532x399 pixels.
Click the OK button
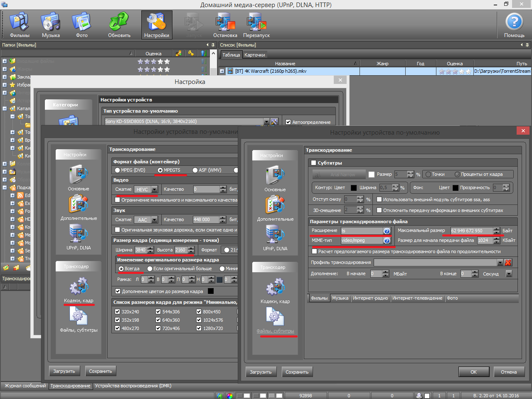click(x=473, y=372)
